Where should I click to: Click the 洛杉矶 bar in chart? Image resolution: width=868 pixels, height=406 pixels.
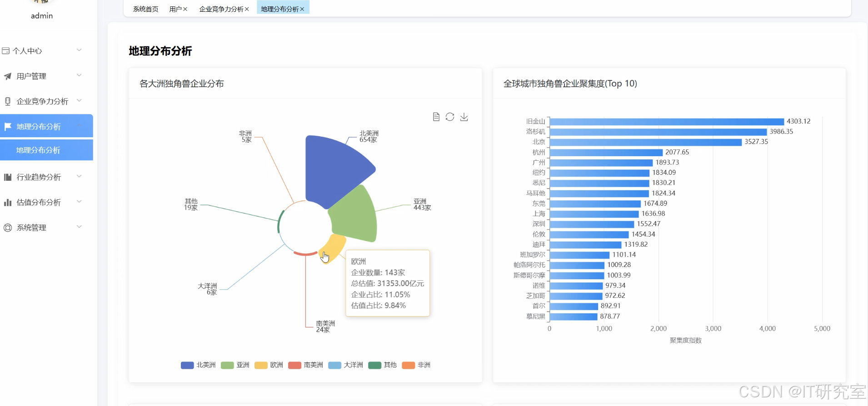tap(658, 132)
